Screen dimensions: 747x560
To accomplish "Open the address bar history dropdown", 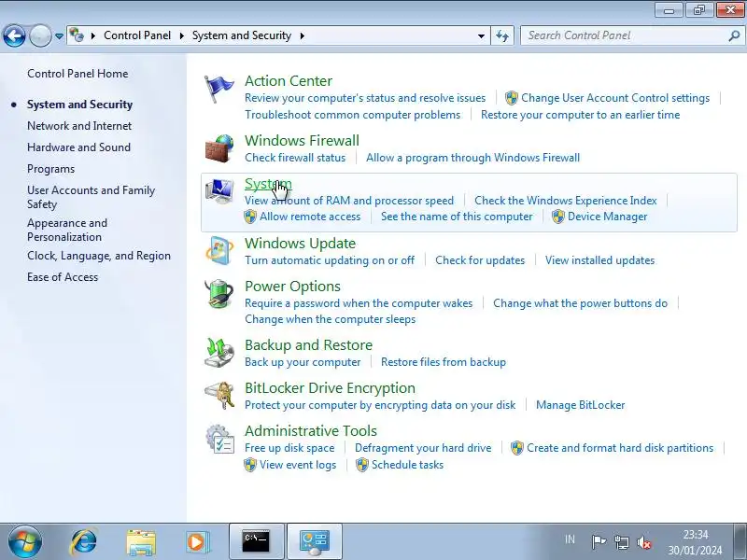I will (x=481, y=35).
